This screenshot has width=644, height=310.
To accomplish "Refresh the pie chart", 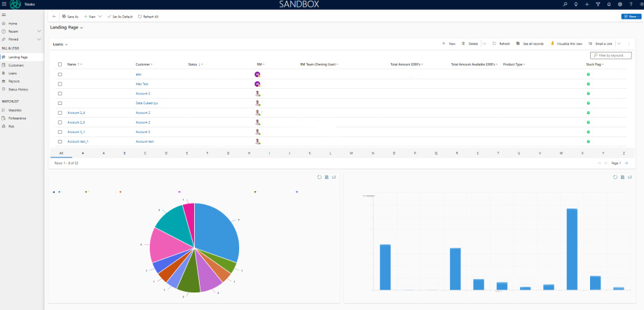I will 320,177.
